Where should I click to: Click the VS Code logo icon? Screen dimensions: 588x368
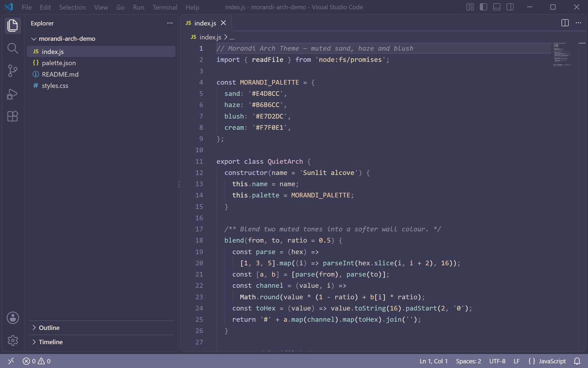(x=9, y=7)
